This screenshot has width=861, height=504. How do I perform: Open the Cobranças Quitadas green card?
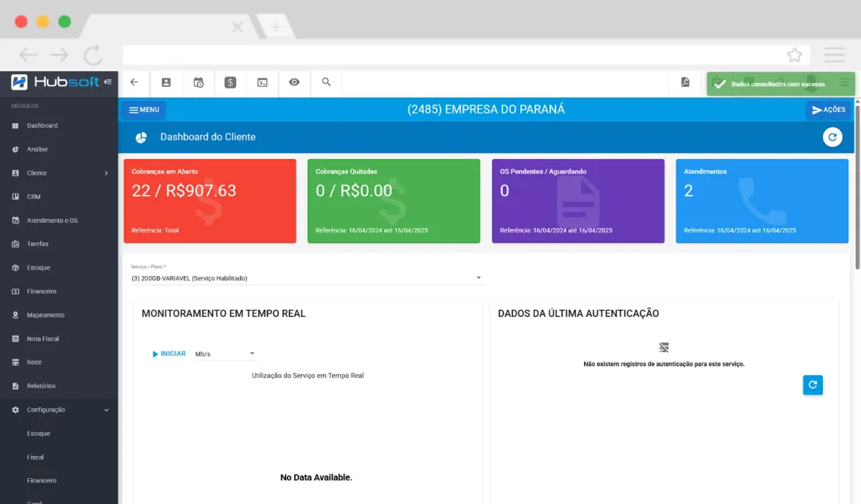(x=394, y=201)
